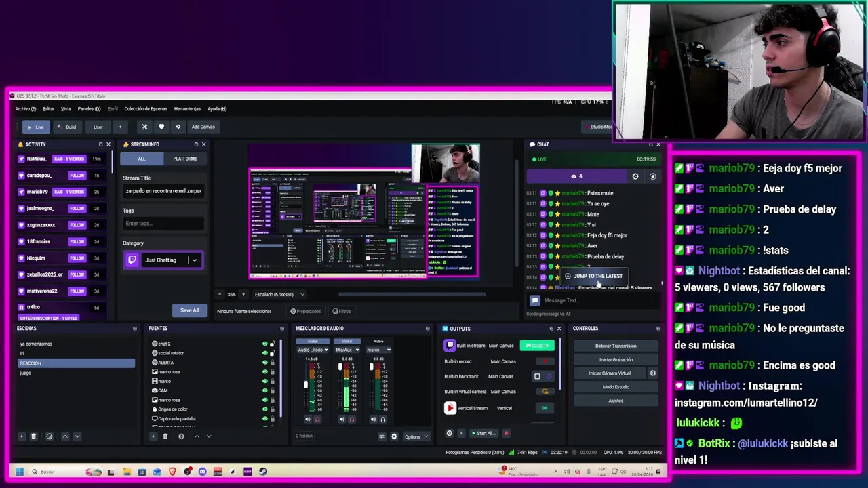Toggle Built-in backtrack checkbox

pos(537,376)
